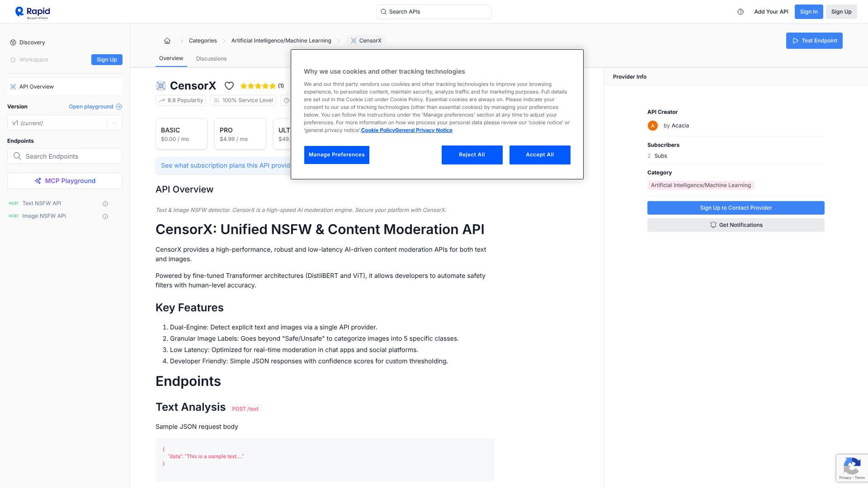Click the magnifier in Search Endpoints
The image size is (868, 488).
point(17,156)
